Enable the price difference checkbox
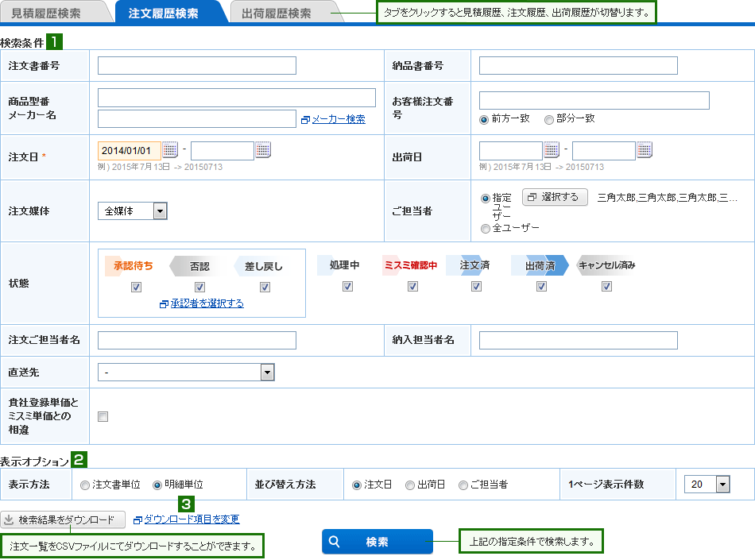The image size is (755, 560). (x=103, y=416)
